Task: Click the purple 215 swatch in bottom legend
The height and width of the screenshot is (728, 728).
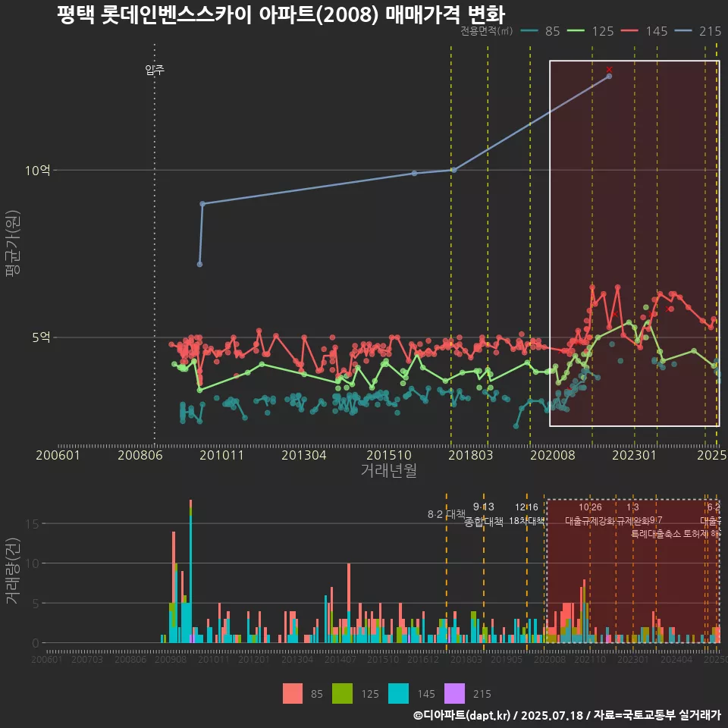Action: pos(454,694)
